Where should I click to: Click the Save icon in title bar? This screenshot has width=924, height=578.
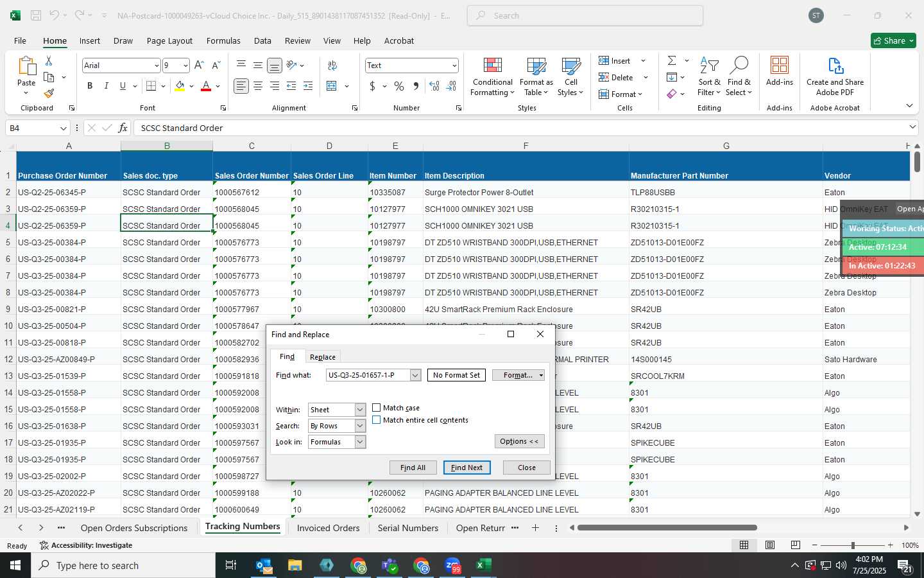[36, 15]
